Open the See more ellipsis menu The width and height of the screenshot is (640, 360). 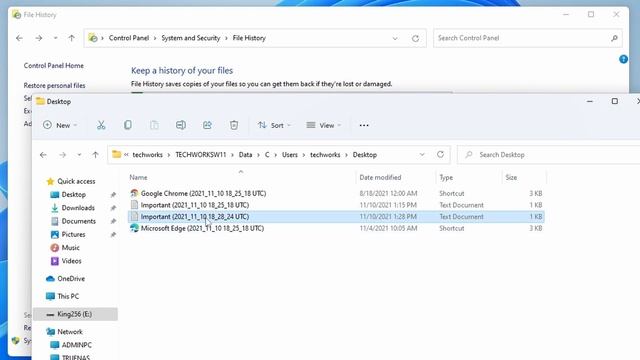pyautogui.click(x=364, y=125)
